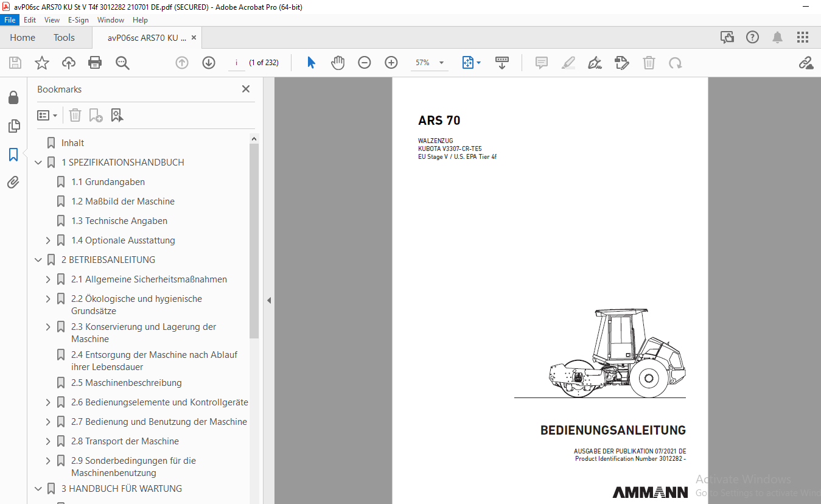
Task: Click the Save file icon
Action: tap(15, 63)
